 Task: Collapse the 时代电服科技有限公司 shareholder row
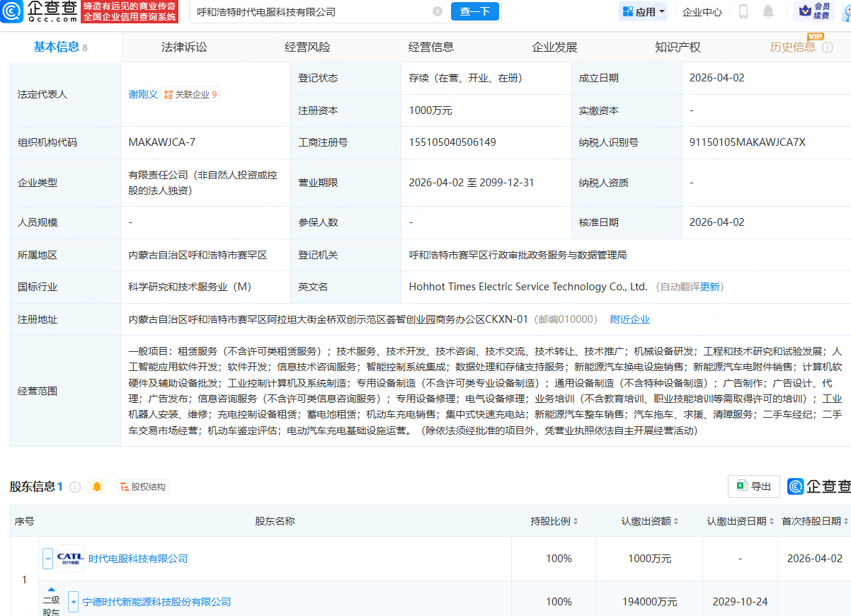coord(47,559)
